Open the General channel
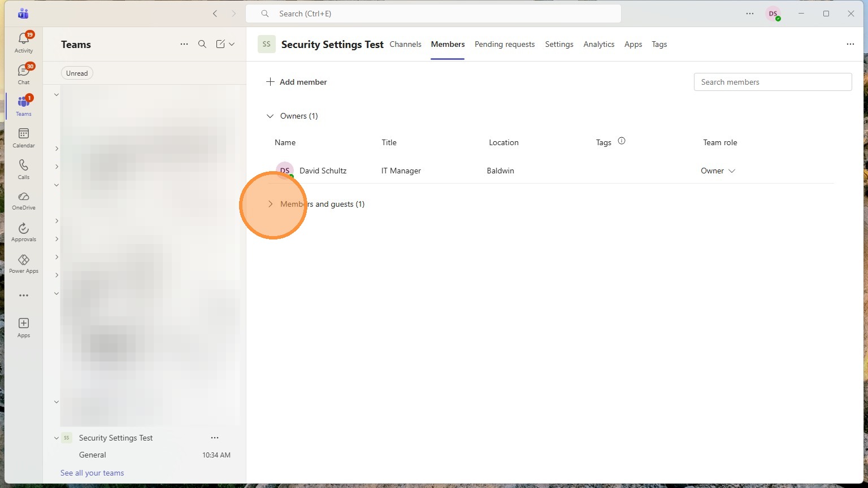 tap(93, 455)
